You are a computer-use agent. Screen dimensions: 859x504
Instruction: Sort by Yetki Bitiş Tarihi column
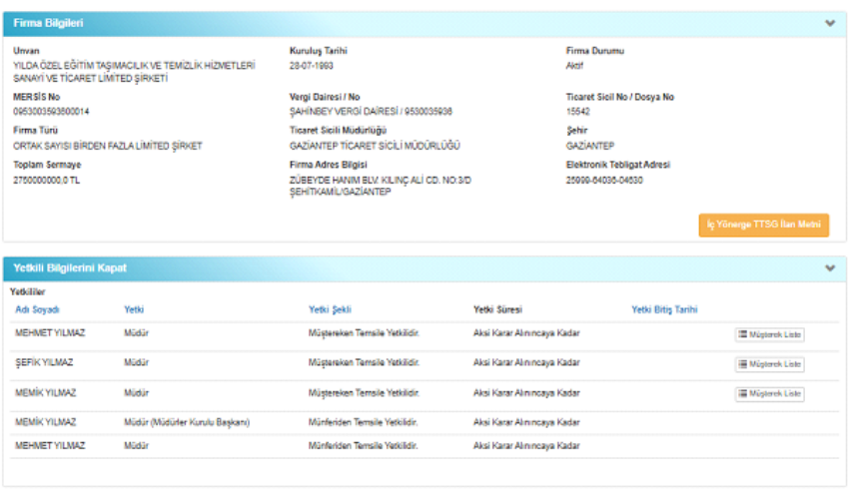pyautogui.click(x=664, y=309)
